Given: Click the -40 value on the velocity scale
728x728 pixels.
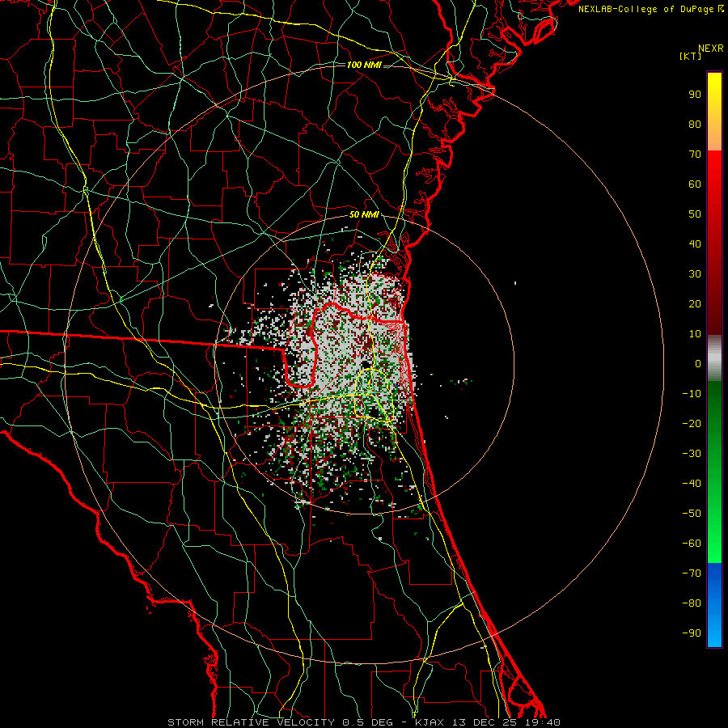Looking at the screenshot, I should pyautogui.click(x=692, y=484).
